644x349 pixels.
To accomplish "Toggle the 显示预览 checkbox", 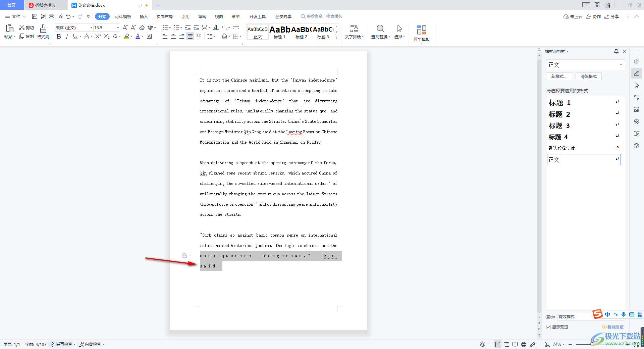I will 548,327.
